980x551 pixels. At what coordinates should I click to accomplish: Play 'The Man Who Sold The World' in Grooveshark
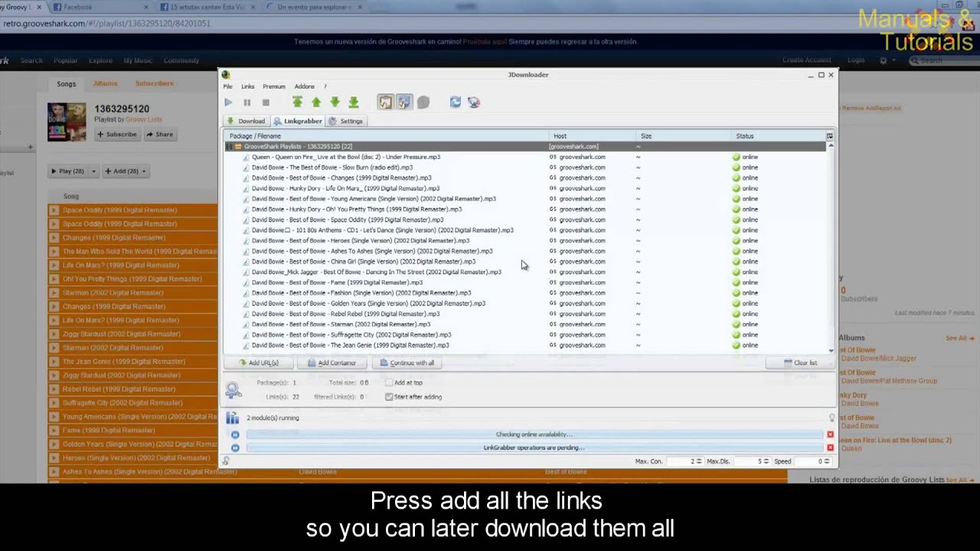54,251
